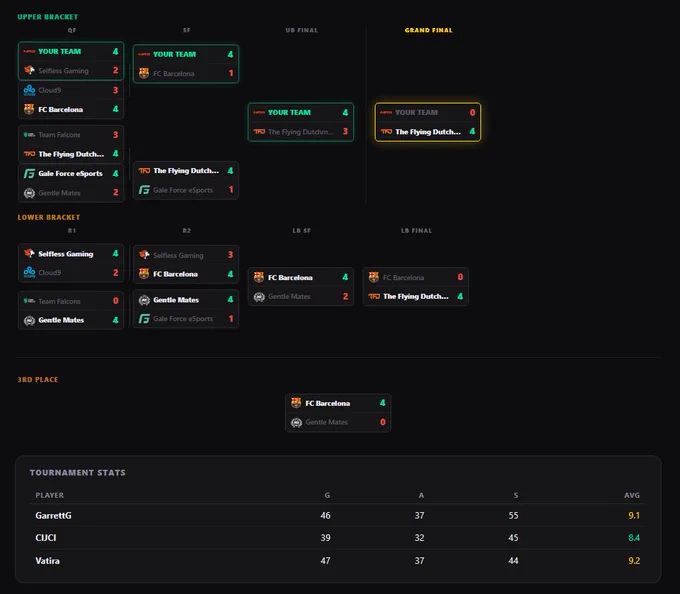The image size is (680, 594).
Task: Open Your Team row in UB Final match
Action: tap(301, 112)
